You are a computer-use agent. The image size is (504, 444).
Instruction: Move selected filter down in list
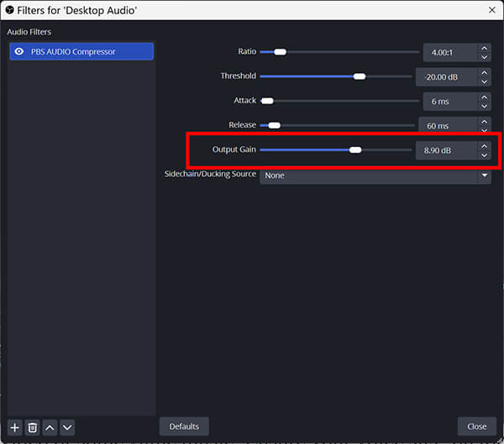coord(67,427)
